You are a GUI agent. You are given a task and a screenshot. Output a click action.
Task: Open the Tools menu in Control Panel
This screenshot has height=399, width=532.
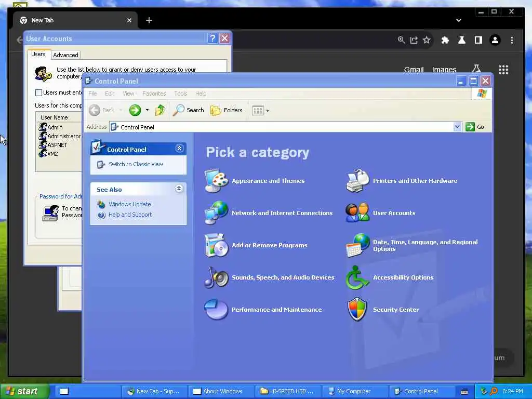[180, 94]
